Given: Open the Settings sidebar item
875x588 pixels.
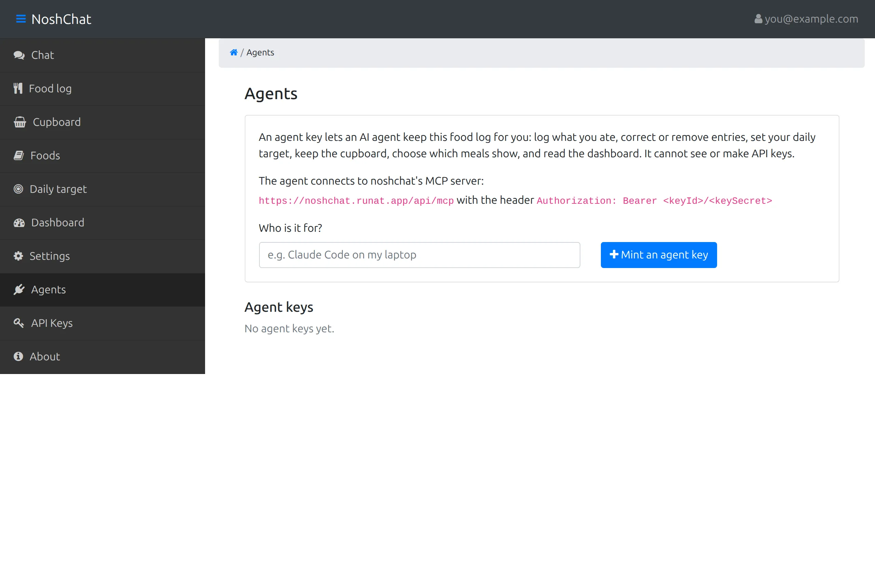Looking at the screenshot, I should tap(102, 256).
